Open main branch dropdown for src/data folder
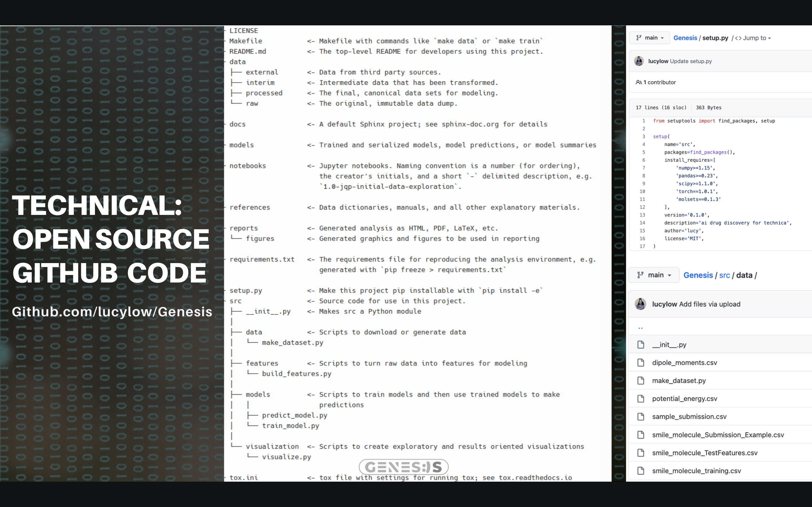The width and height of the screenshot is (812, 507). click(654, 275)
